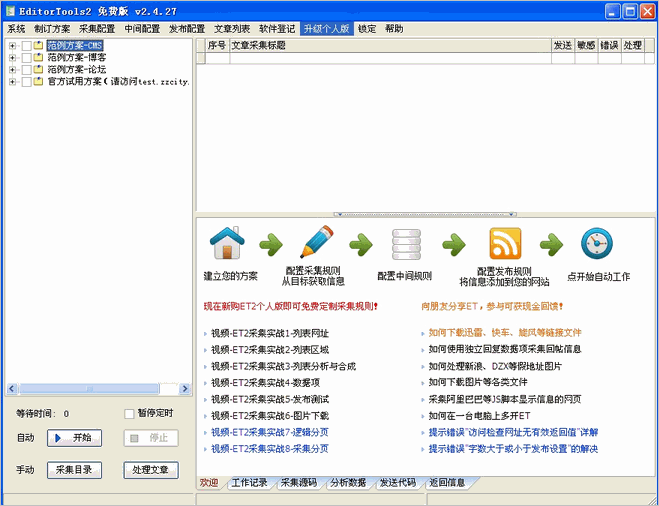Open the 系统 menu
659x506 pixels.
pyautogui.click(x=16, y=29)
